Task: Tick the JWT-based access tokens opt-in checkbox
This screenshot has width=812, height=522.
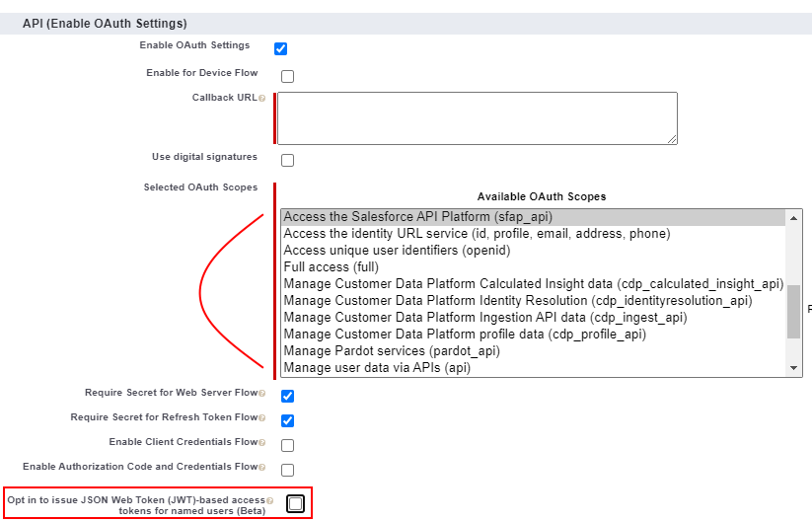Action: pyautogui.click(x=296, y=504)
